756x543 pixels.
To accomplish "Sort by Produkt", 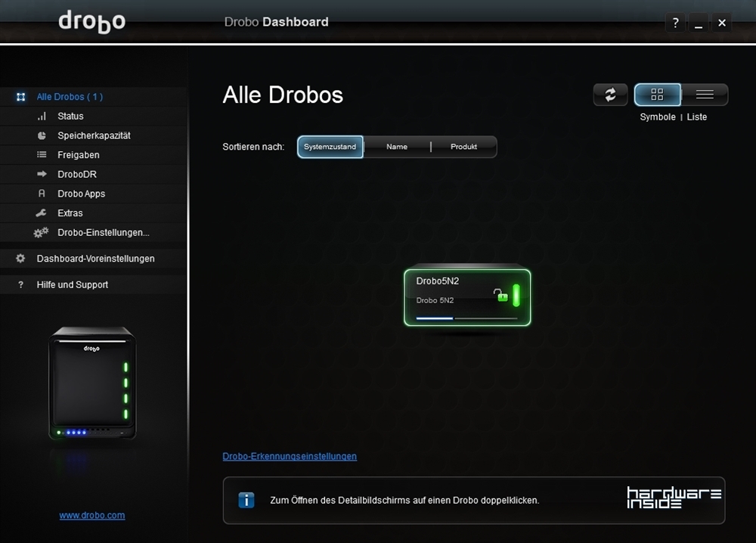I will [x=464, y=147].
